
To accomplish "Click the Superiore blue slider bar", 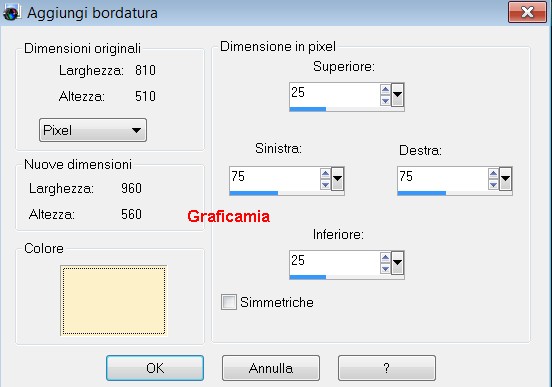I will [308, 109].
